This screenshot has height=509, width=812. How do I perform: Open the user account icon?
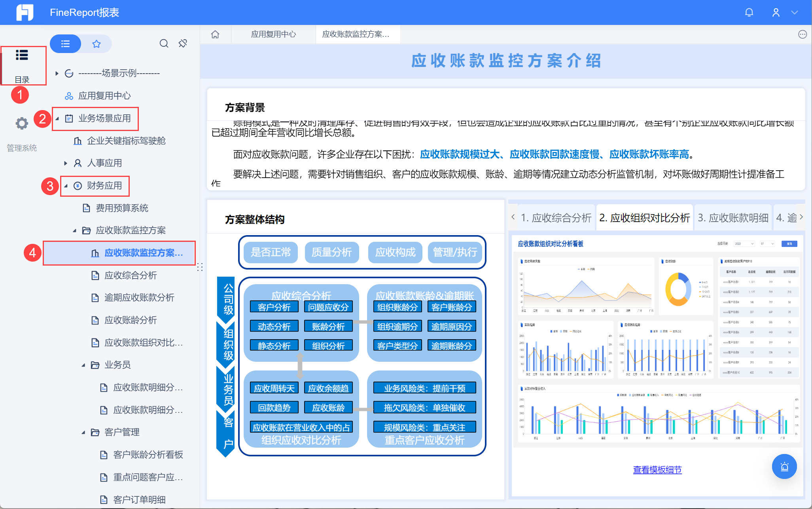pos(776,13)
